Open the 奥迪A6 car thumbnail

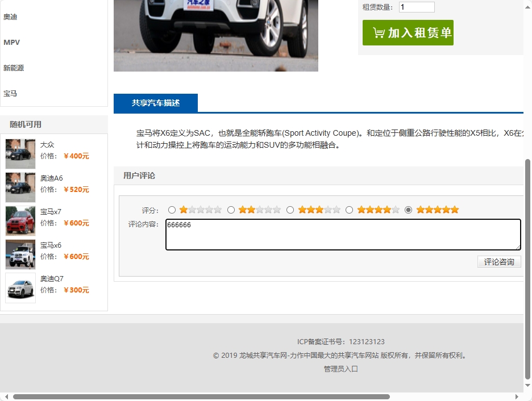pyautogui.click(x=20, y=187)
